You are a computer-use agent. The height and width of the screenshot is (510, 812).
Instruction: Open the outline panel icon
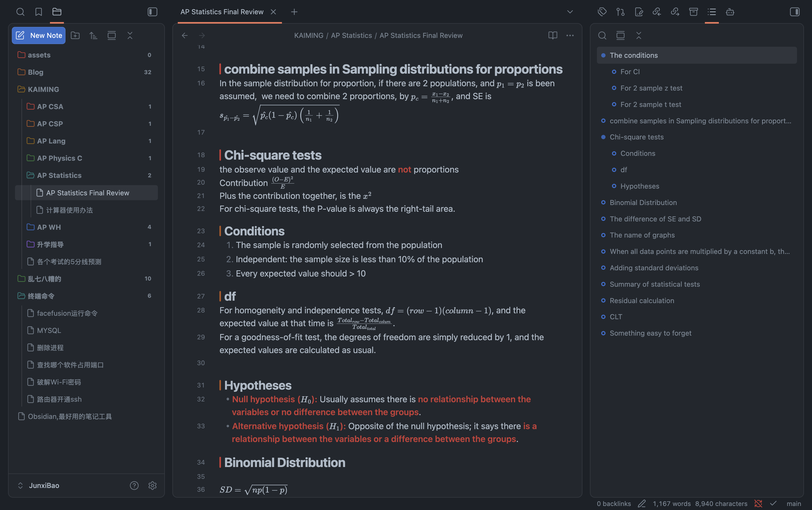(712, 12)
